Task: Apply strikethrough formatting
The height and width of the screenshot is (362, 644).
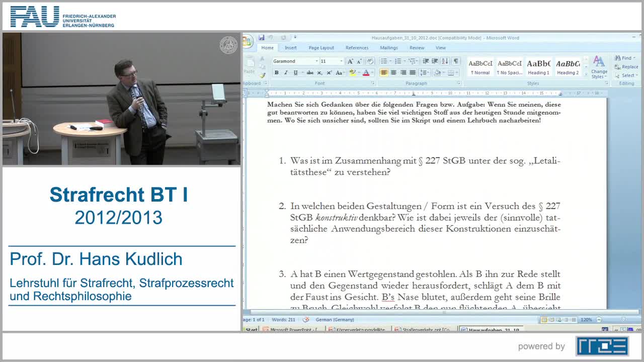Action: (x=310, y=73)
